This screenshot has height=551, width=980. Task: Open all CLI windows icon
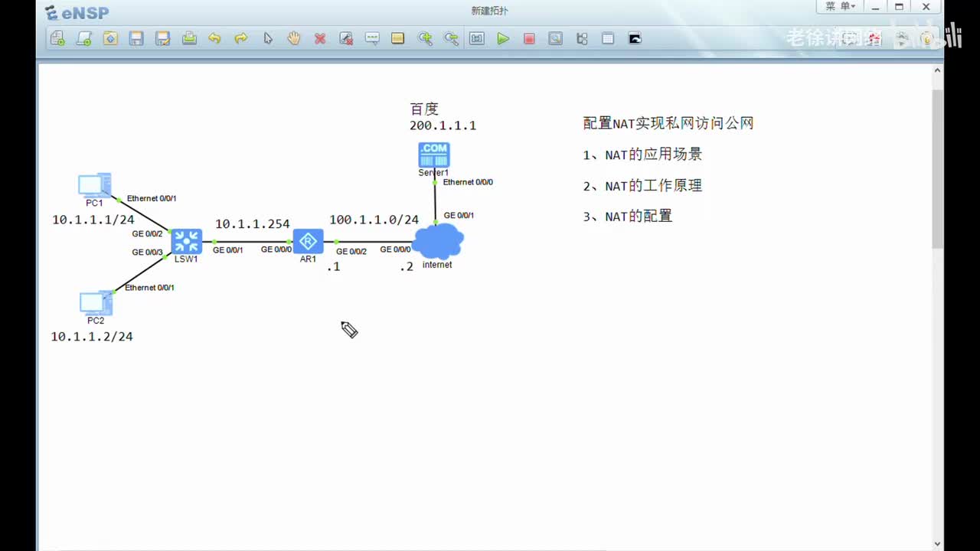click(635, 38)
